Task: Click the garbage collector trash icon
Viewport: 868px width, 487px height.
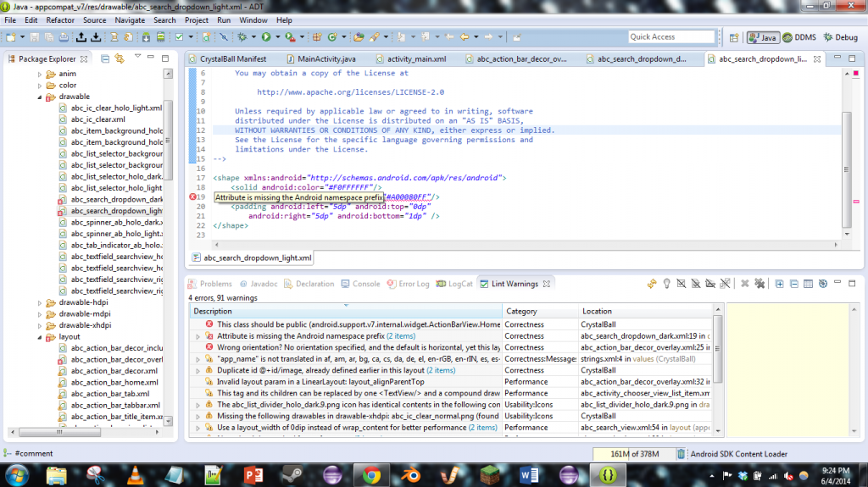Action: tap(682, 454)
